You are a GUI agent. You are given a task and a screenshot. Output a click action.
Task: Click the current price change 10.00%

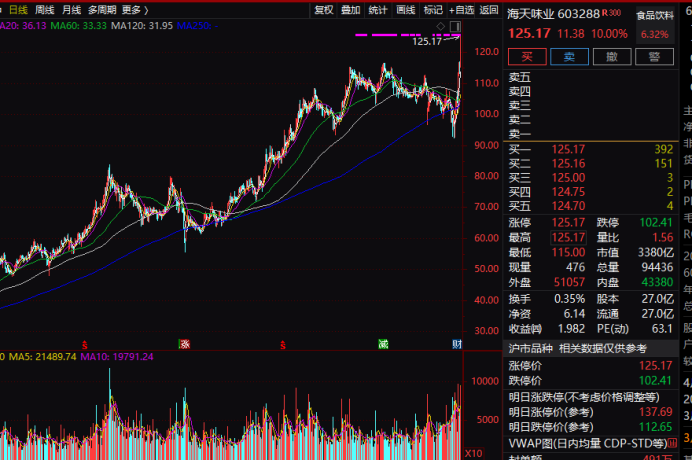coord(609,34)
